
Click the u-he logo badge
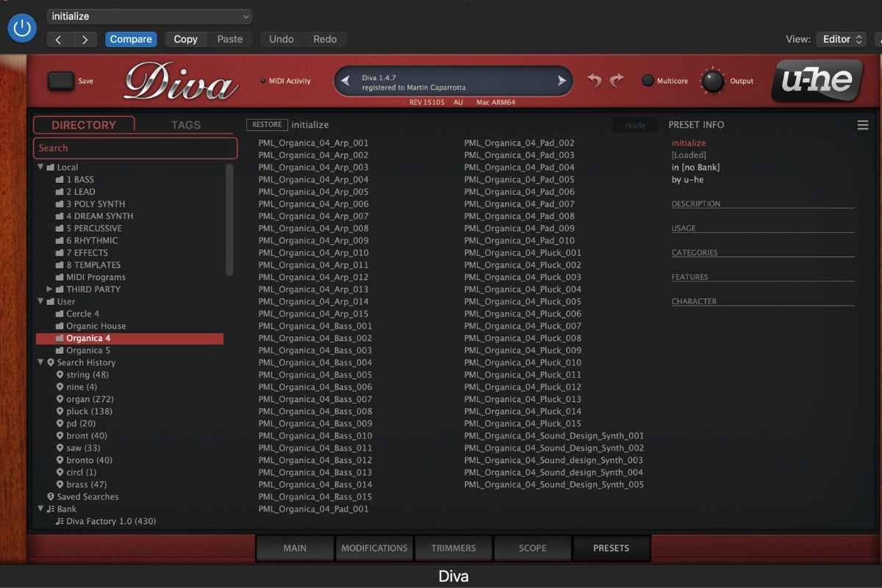click(x=817, y=80)
